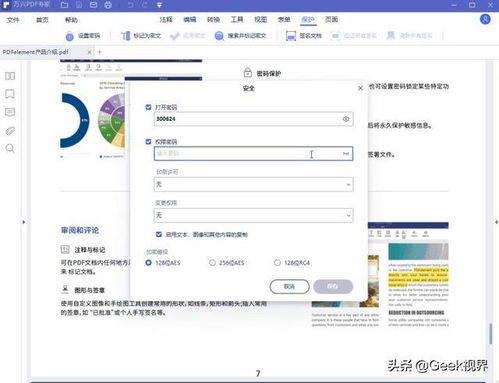Click the 取消 cancel button
Image resolution: width=499 pixels, height=383 pixels.
[x=289, y=286]
